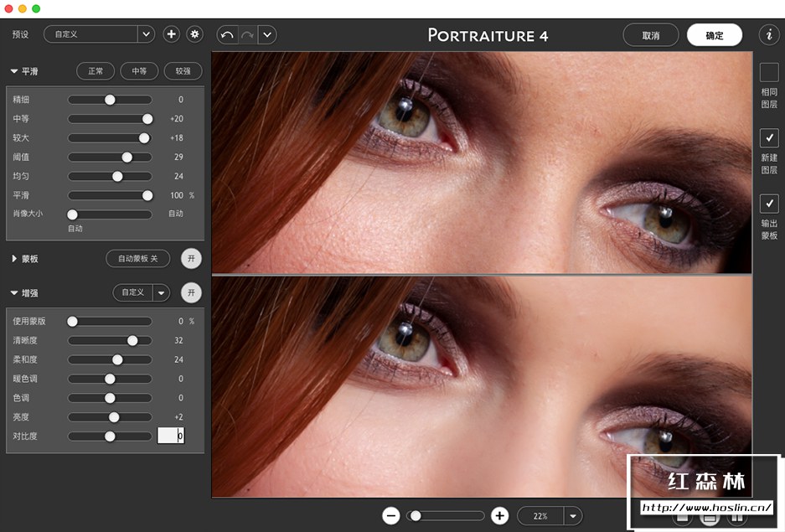Adjust the 较大 slider handle
The height and width of the screenshot is (532, 785).
(x=144, y=137)
